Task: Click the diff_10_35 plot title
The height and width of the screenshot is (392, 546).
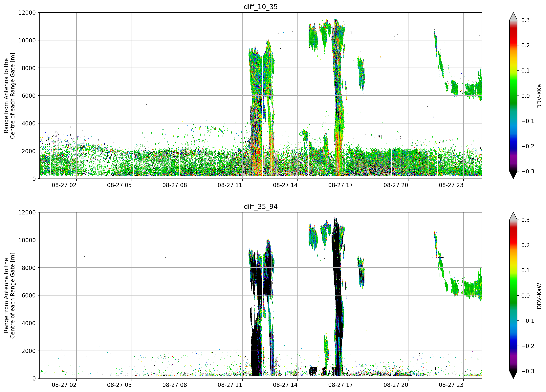Action: pyautogui.click(x=261, y=7)
